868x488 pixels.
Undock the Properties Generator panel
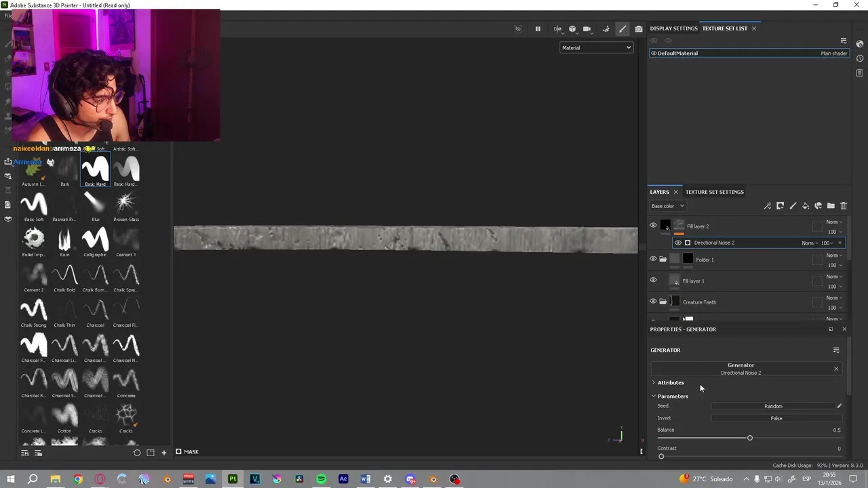point(831,329)
